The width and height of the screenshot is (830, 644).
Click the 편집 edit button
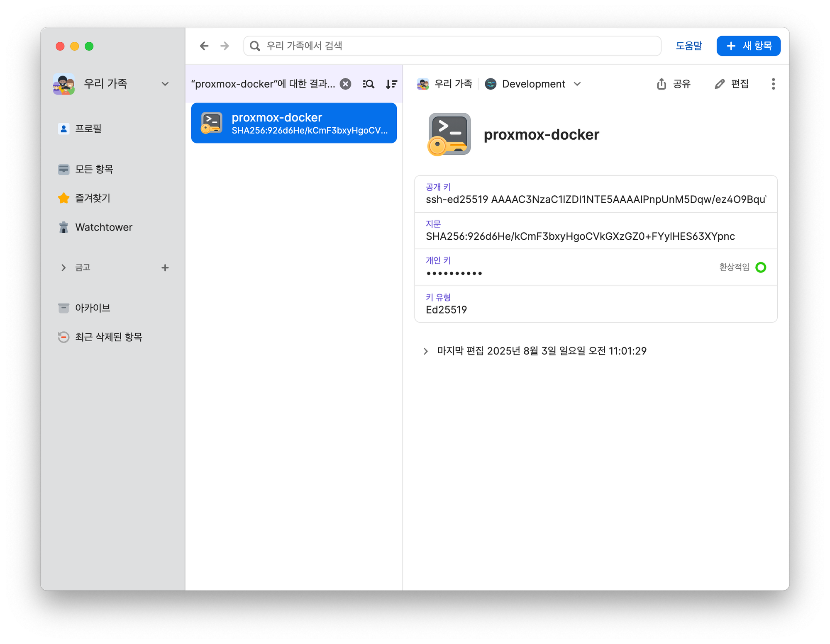coord(732,84)
